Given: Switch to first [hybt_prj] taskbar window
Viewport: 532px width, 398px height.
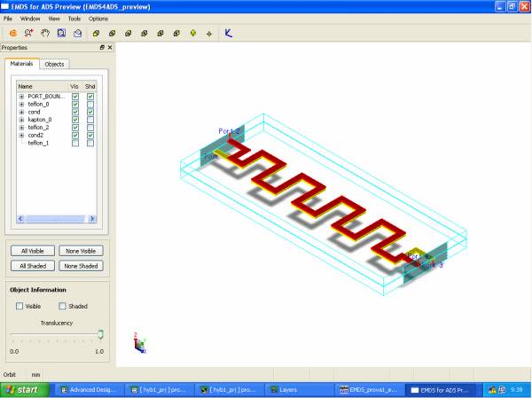Looking at the screenshot, I should coord(159,390).
